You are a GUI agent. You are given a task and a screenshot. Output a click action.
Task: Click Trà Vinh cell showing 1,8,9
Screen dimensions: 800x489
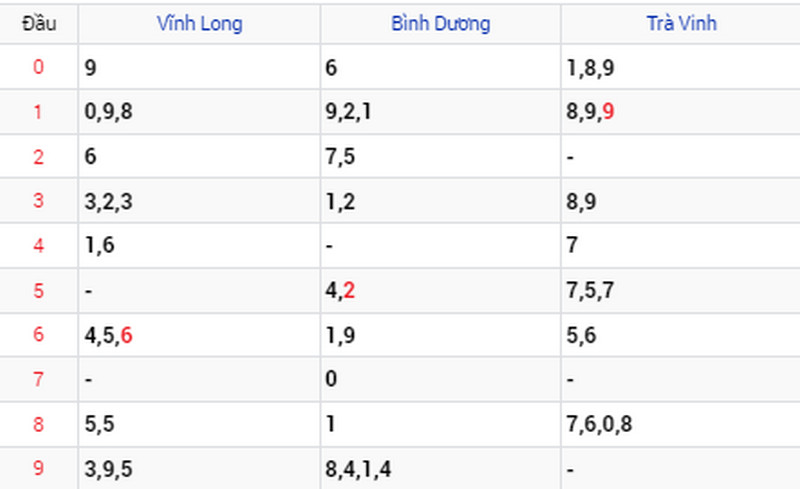[681, 67]
